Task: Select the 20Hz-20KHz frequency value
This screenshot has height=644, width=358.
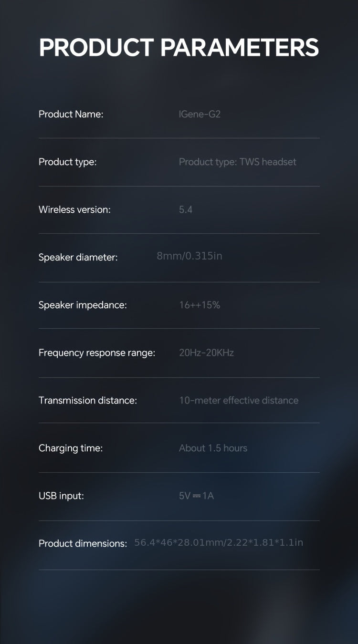Action: click(206, 353)
